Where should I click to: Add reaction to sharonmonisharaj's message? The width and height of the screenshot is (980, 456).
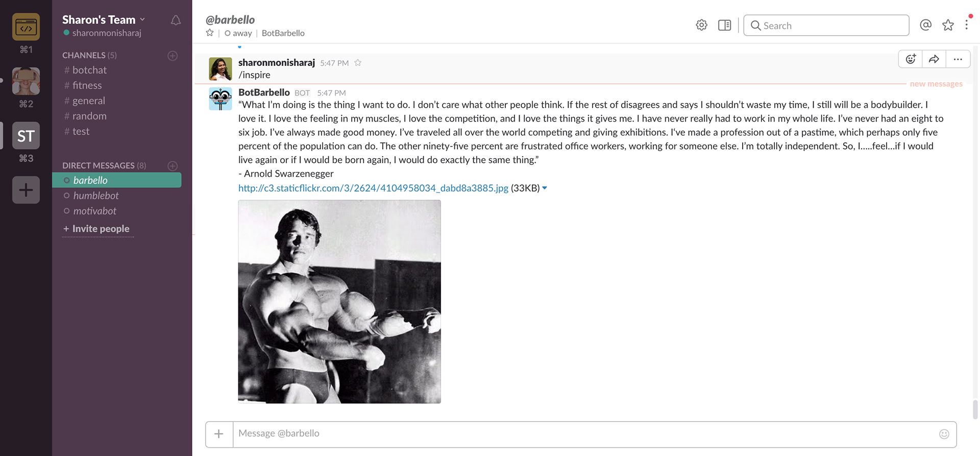click(911, 59)
